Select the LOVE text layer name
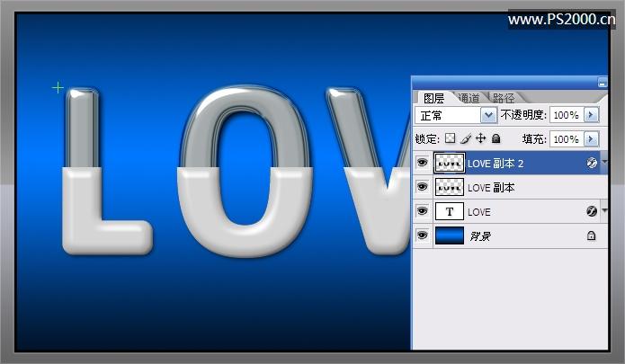Screen dimensions: 625x364 [x=479, y=212]
